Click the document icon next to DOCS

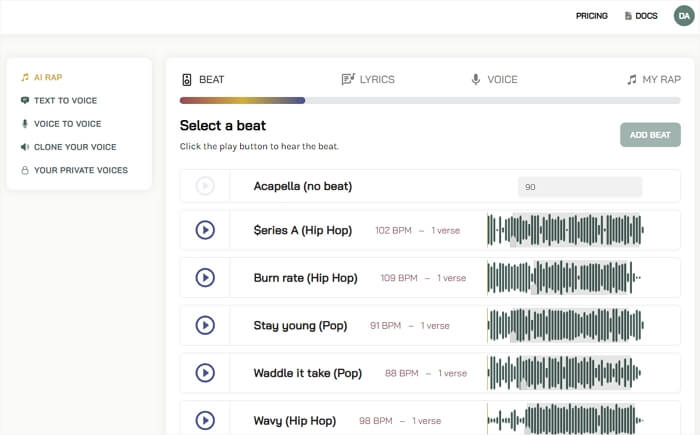[628, 16]
